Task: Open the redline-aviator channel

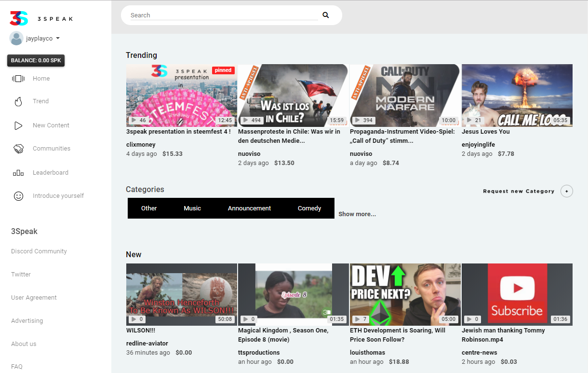Action: (x=147, y=344)
